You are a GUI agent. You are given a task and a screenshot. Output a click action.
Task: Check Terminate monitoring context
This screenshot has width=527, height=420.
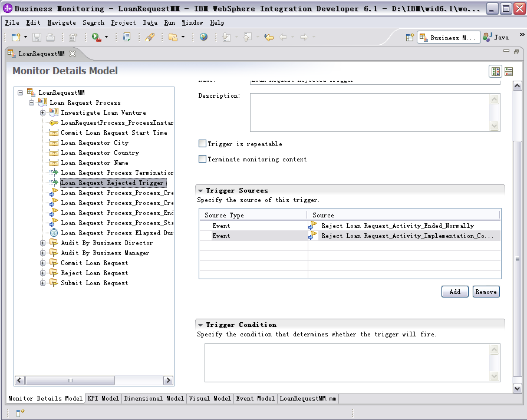tap(202, 159)
